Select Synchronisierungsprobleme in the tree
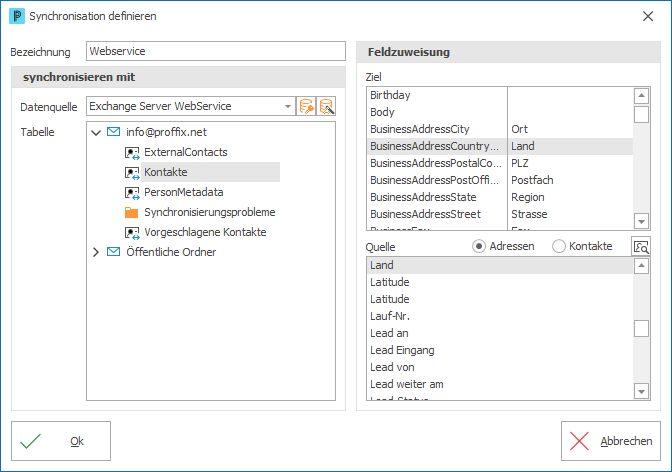Screen dimensions: 672x472 [x=210, y=212]
